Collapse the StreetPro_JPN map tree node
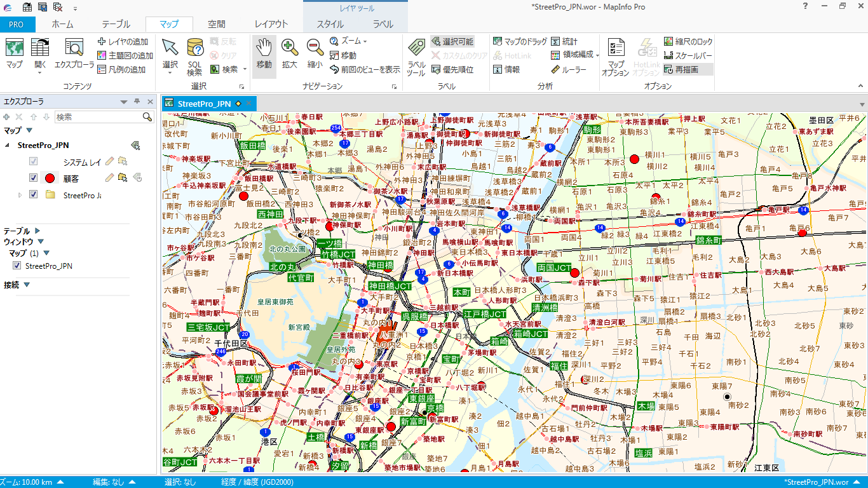 tap(8, 146)
